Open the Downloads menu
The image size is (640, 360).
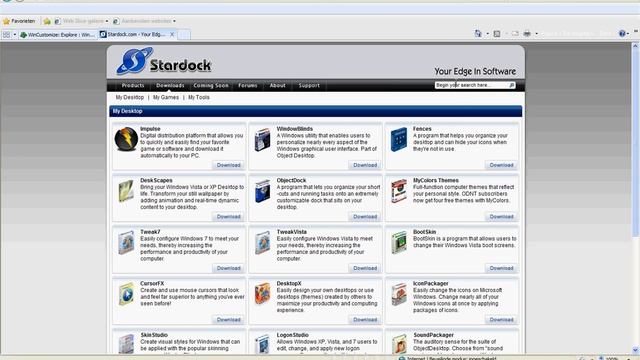click(x=170, y=85)
